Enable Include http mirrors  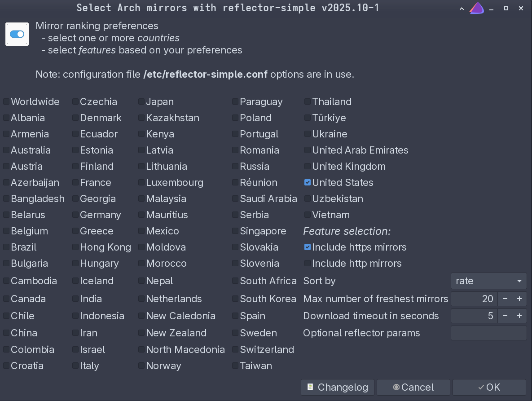(308, 263)
